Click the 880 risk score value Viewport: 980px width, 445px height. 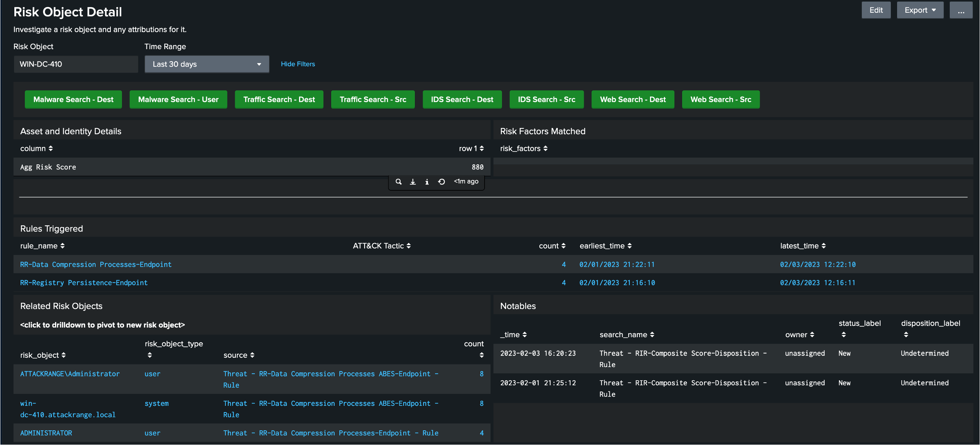click(478, 167)
